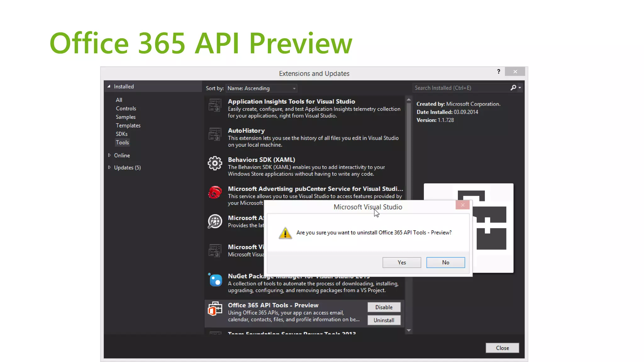Click the extensions list scrollbar thumb
644x362 pixels.
(x=409, y=151)
